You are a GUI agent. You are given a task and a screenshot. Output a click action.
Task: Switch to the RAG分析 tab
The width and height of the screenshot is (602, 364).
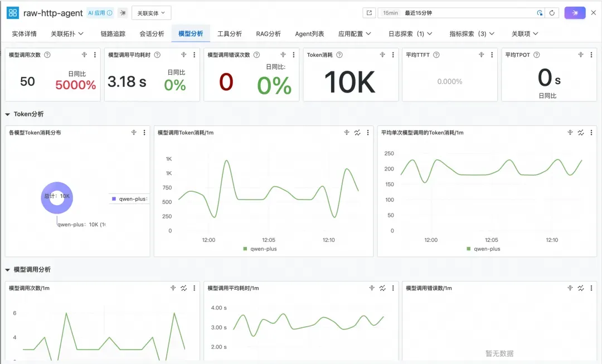[x=268, y=34]
